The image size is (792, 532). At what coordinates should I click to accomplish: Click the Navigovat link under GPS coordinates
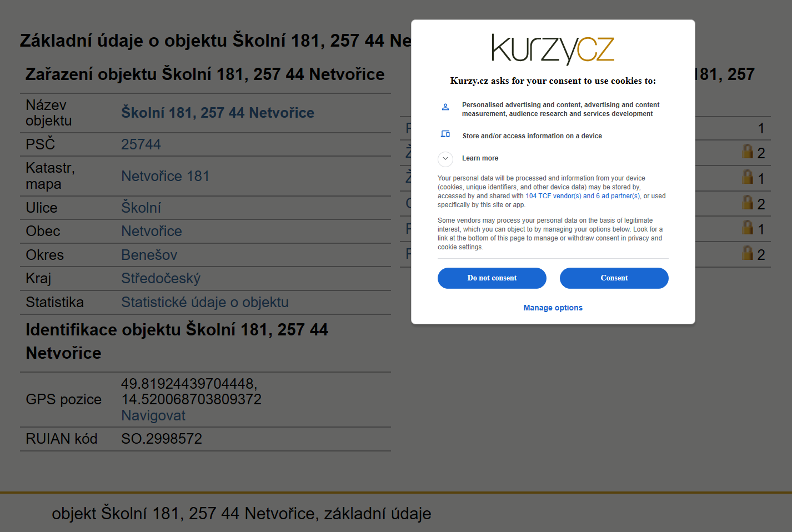[153, 415]
